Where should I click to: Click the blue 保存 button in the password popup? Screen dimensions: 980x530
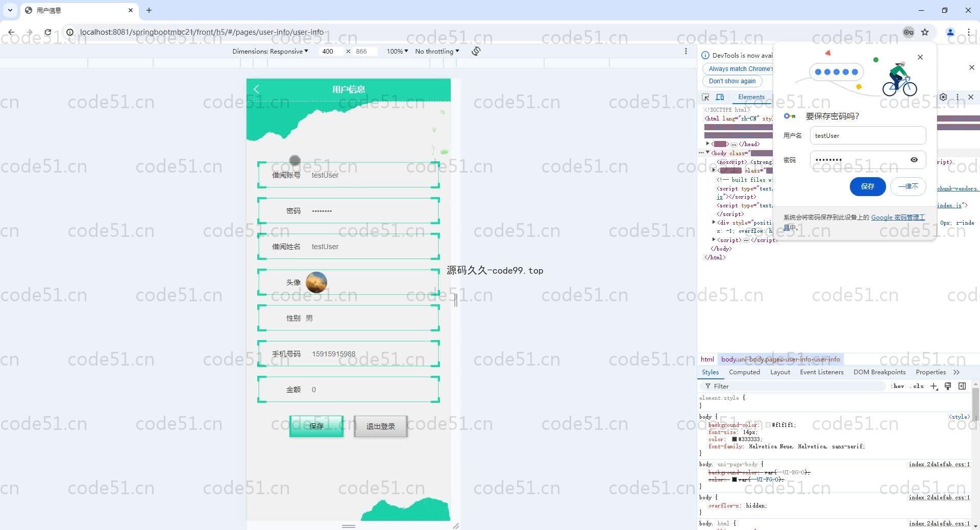[x=868, y=186]
